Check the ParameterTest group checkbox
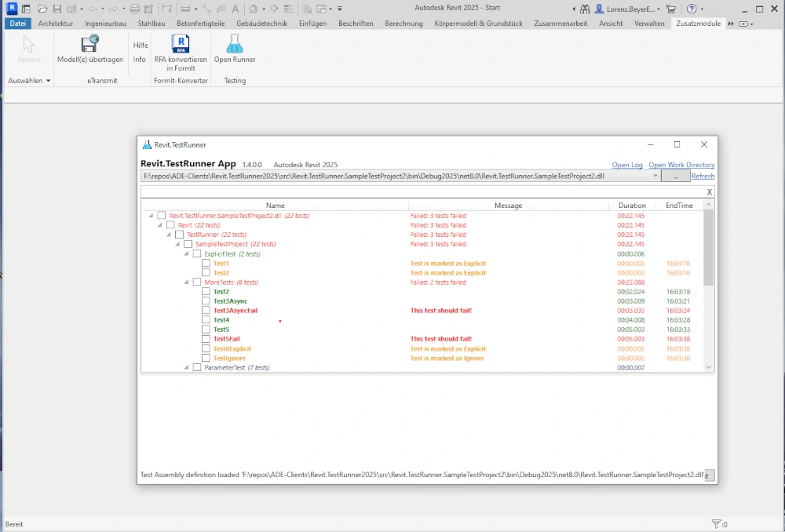 click(197, 367)
